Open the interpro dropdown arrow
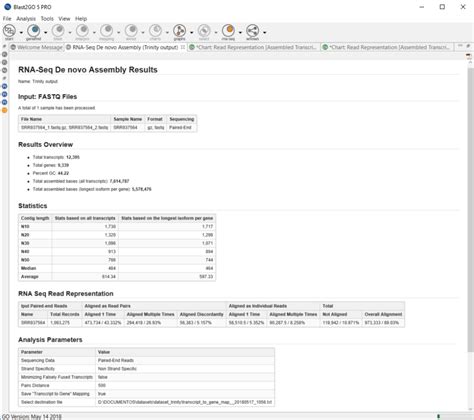474x420 pixels. tap(94, 32)
